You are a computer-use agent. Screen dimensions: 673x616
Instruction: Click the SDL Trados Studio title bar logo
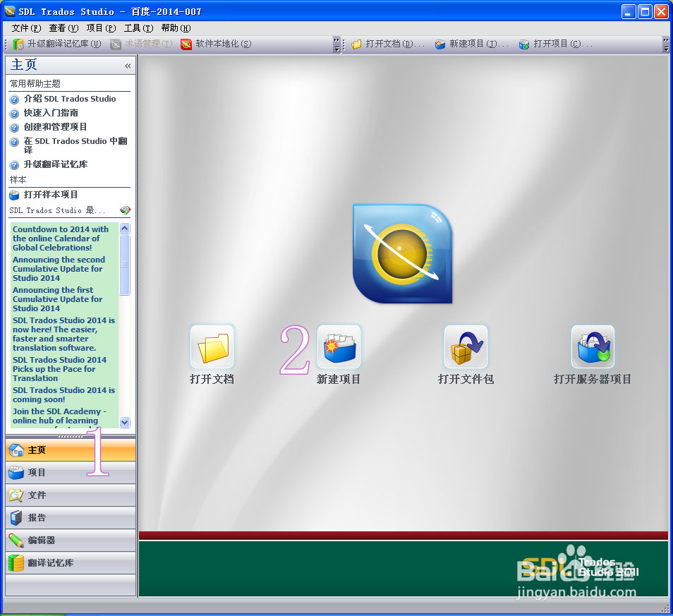(9, 11)
